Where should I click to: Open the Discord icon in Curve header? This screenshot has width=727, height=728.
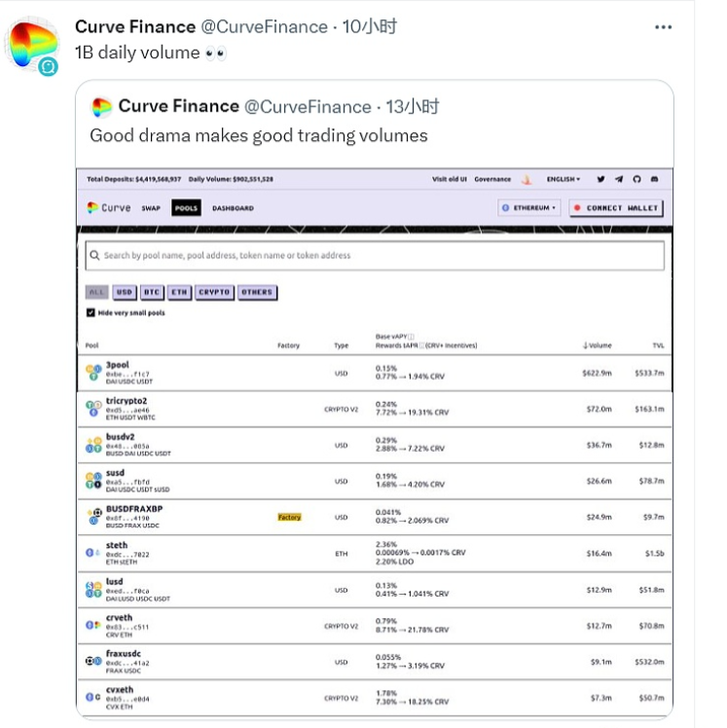[654, 179]
